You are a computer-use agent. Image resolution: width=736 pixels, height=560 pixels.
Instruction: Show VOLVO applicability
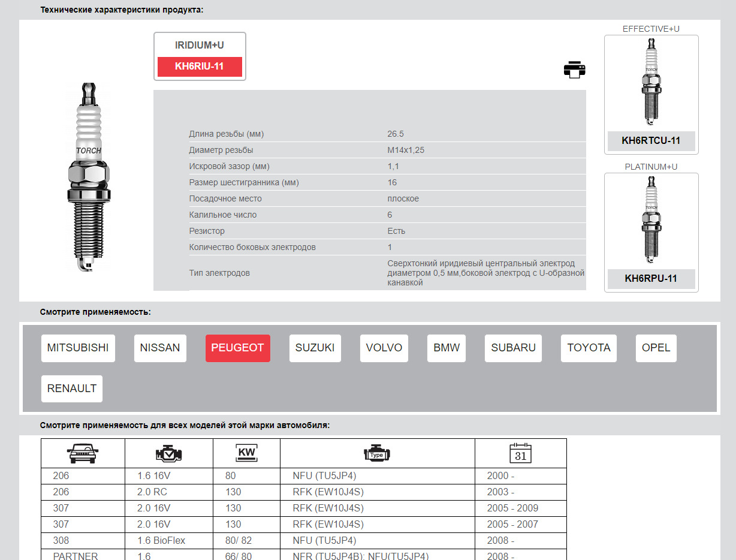point(384,348)
